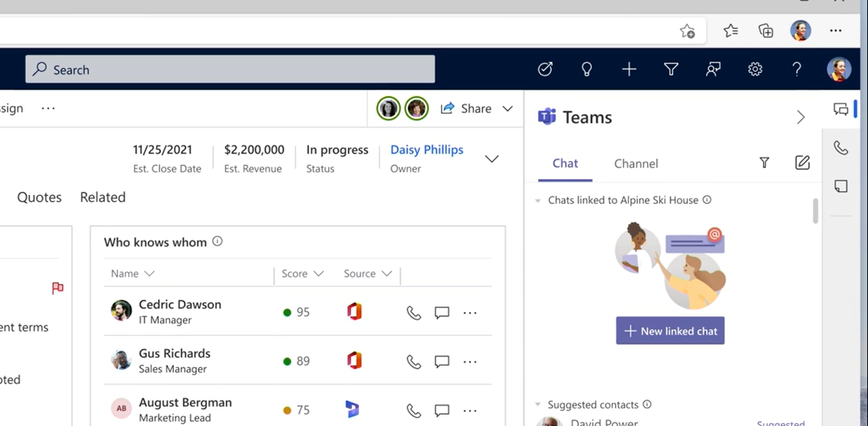The width and height of the screenshot is (868, 426).
Task: Open Source column dropdown
Action: tap(387, 274)
